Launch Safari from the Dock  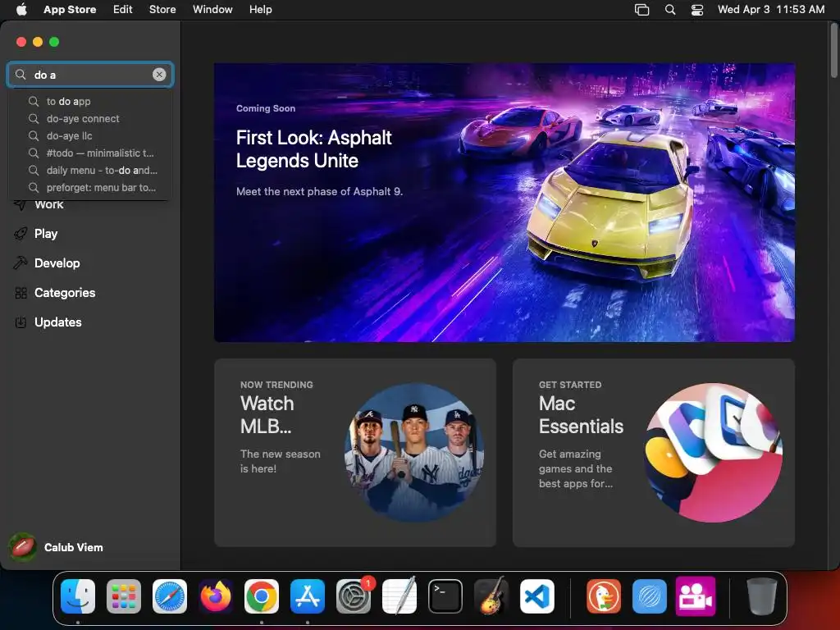[170, 596]
